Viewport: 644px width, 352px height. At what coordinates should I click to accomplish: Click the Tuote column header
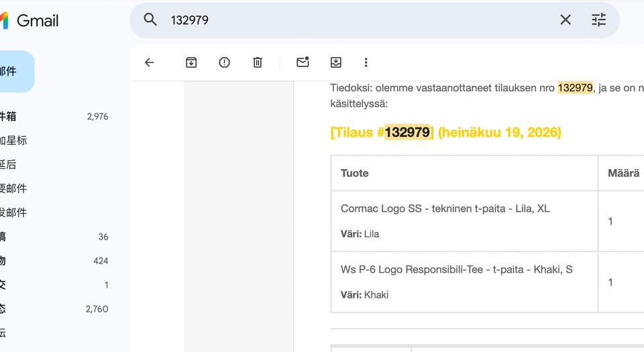point(354,173)
